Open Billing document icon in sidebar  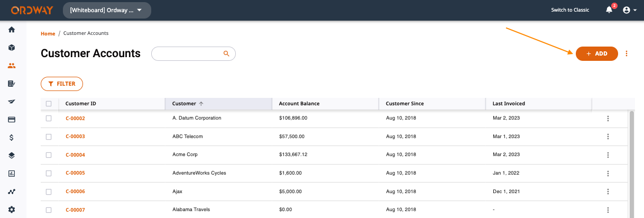tap(12, 84)
